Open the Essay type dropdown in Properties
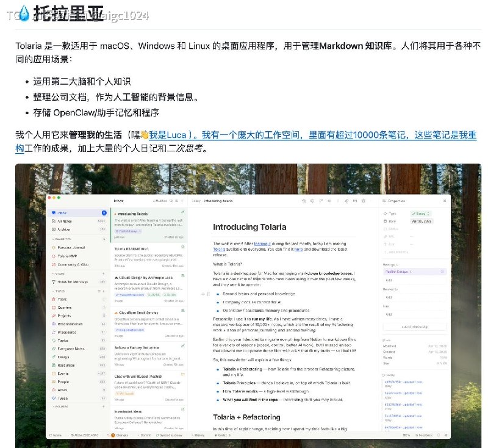Image resolution: width=488 pixels, height=448 pixels. click(x=421, y=214)
